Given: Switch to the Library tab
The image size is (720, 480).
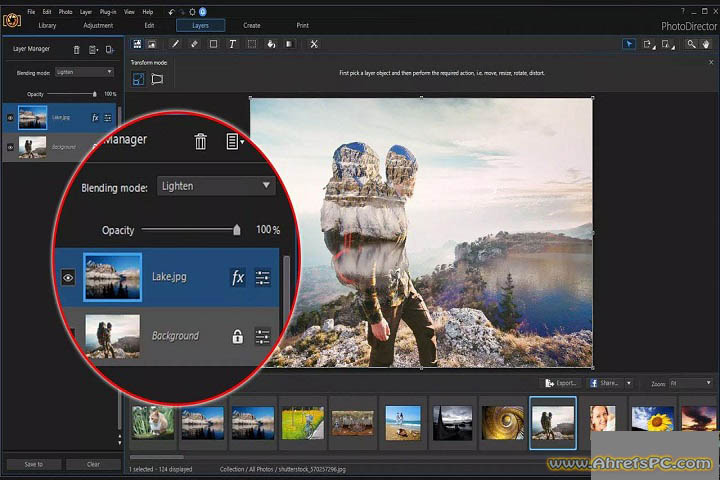Looking at the screenshot, I should (47, 26).
